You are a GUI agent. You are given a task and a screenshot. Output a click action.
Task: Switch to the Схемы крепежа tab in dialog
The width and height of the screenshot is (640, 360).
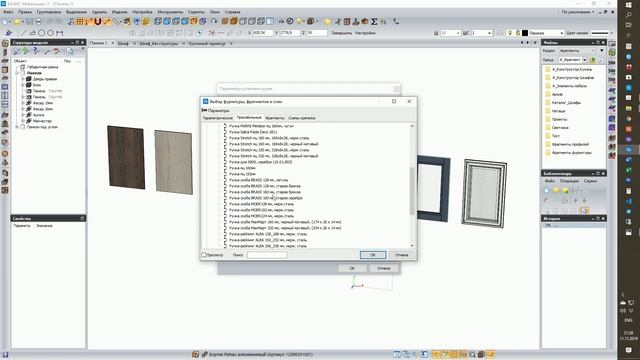pyautogui.click(x=302, y=118)
